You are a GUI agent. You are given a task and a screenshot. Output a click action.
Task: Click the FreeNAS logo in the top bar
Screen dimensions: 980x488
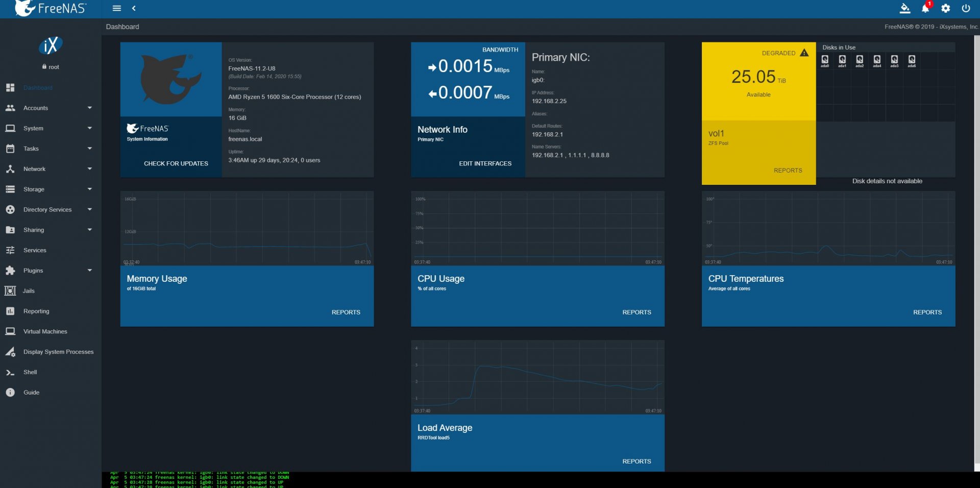click(51, 8)
